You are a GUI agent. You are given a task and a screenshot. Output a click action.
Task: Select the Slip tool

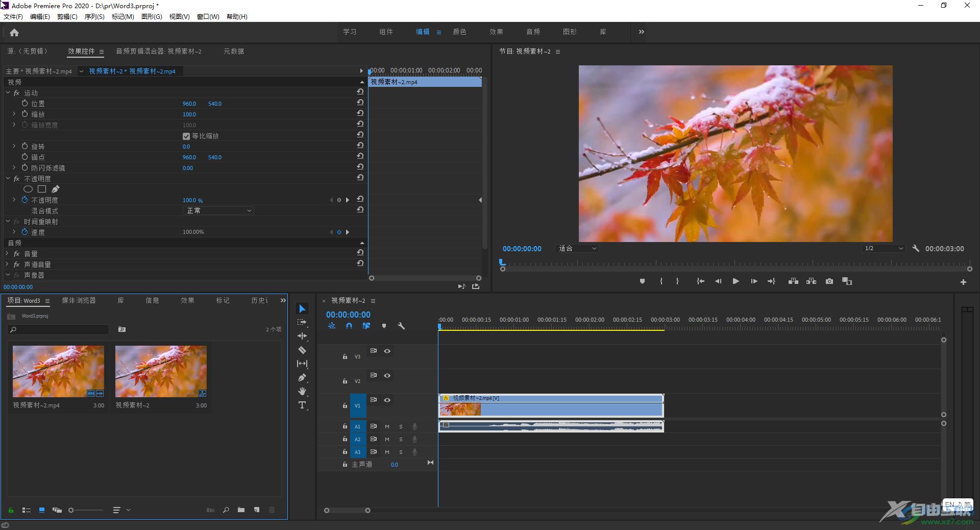pyautogui.click(x=302, y=364)
